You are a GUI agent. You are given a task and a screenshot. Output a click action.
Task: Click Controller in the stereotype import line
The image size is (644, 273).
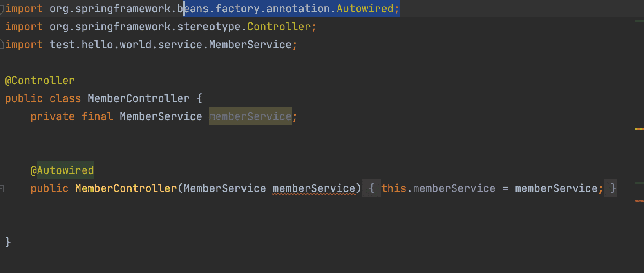pos(279,27)
